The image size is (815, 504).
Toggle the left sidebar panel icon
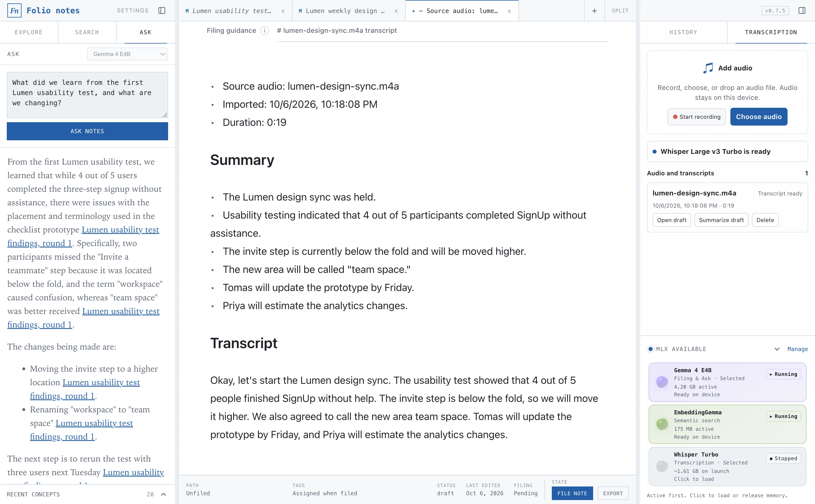click(162, 11)
